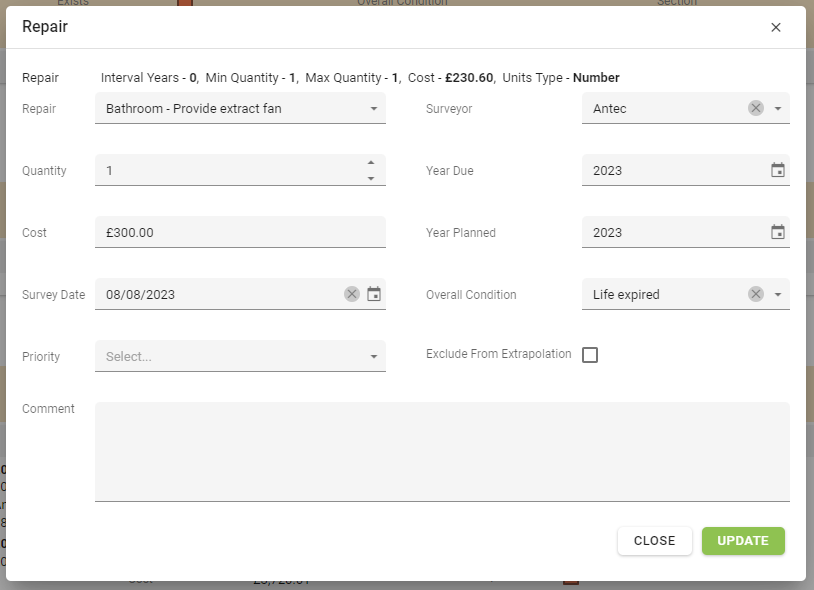Tick the Exclude From Extrapolation checkbox
814x590 pixels.
[x=590, y=355]
